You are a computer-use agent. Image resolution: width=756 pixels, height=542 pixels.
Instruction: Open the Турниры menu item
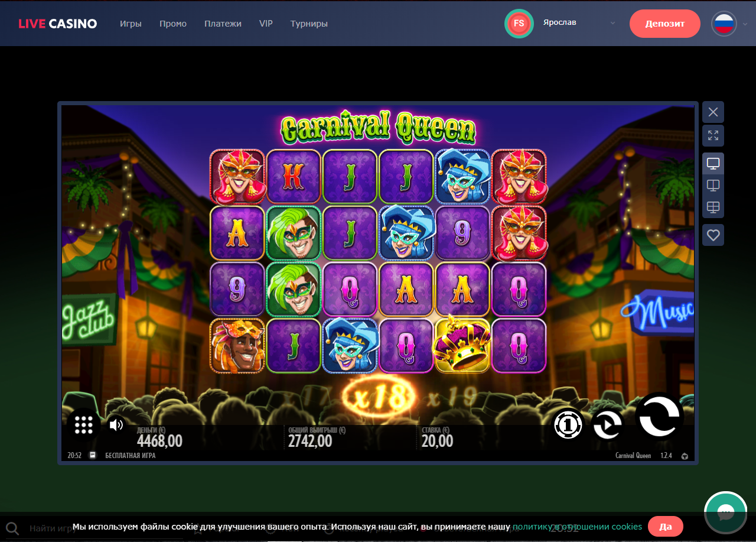[x=309, y=24]
